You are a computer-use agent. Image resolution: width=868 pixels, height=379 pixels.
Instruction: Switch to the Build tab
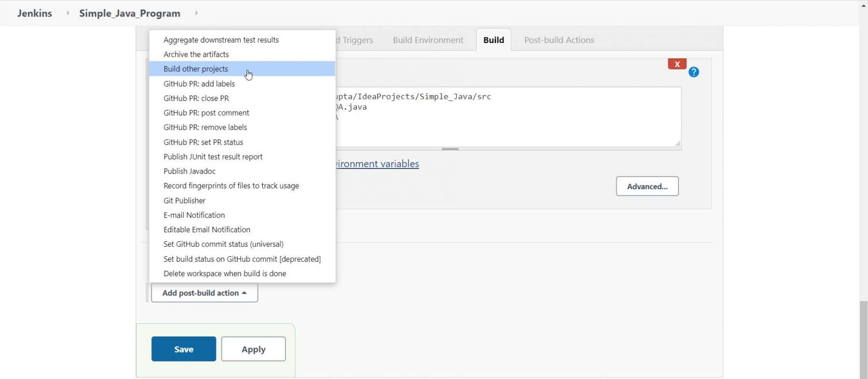[494, 40]
